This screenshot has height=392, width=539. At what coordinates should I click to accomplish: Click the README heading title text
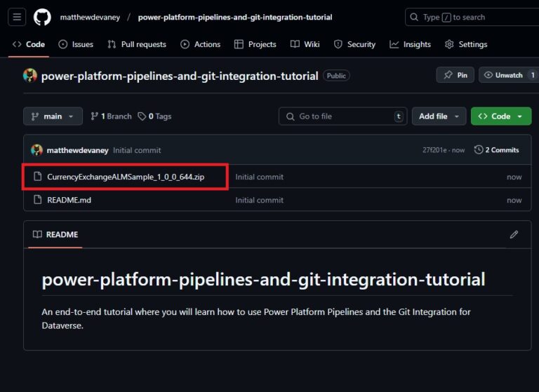263,279
